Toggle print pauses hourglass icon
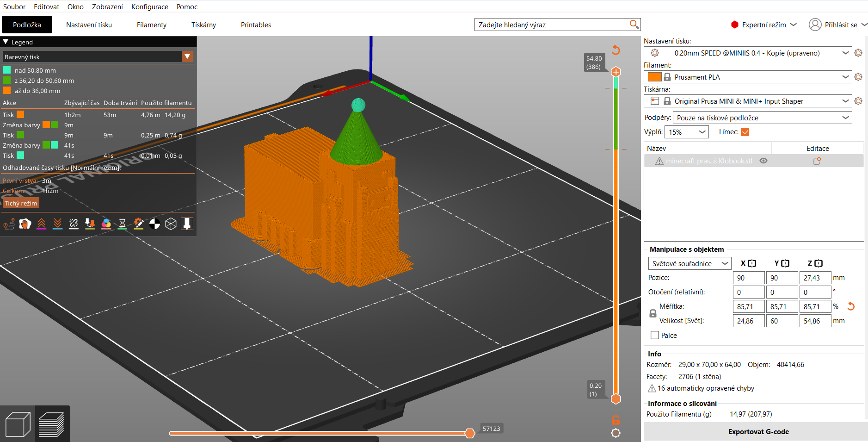Image resolution: width=868 pixels, height=442 pixels. click(x=122, y=224)
